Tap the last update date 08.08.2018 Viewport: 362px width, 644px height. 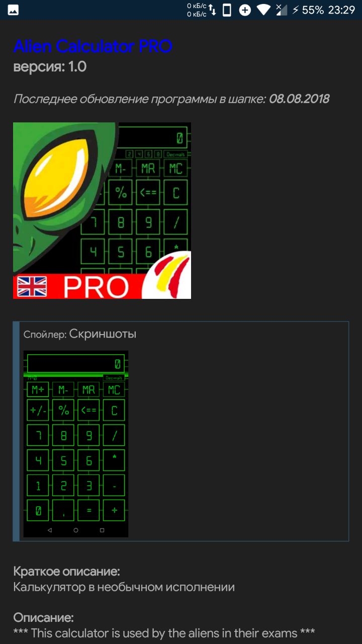tap(299, 99)
